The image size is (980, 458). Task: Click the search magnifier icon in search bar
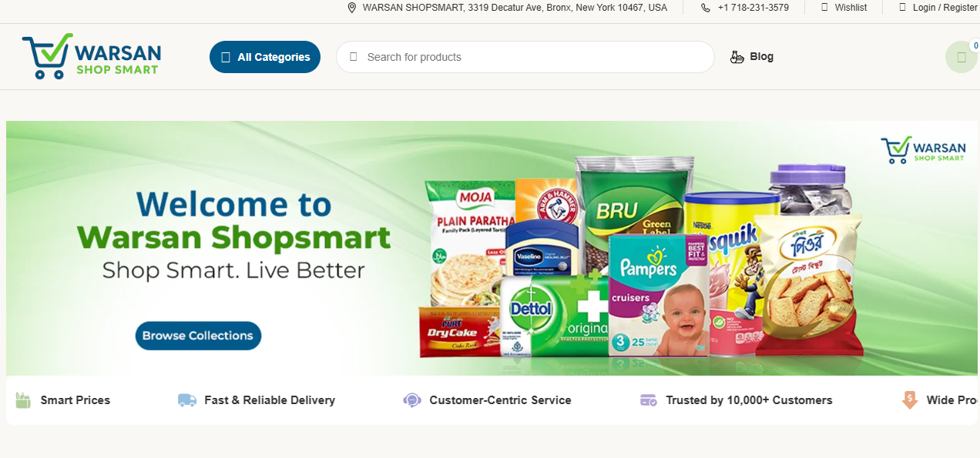354,57
